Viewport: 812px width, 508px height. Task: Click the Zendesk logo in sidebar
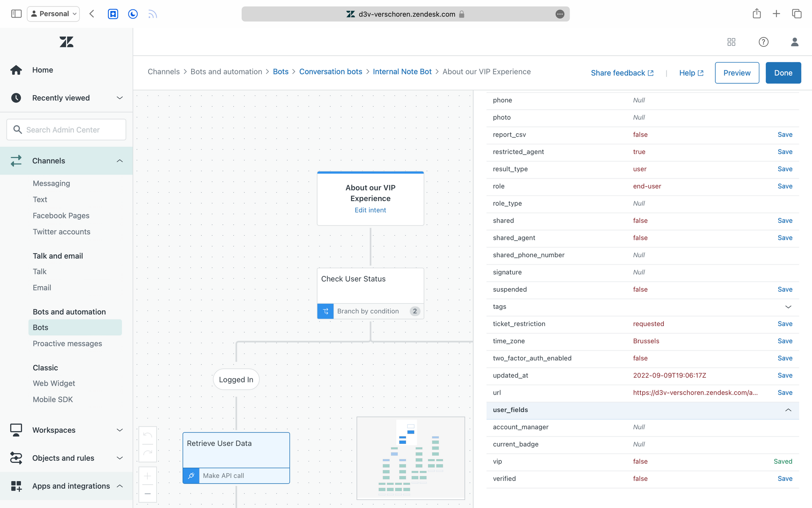click(66, 42)
